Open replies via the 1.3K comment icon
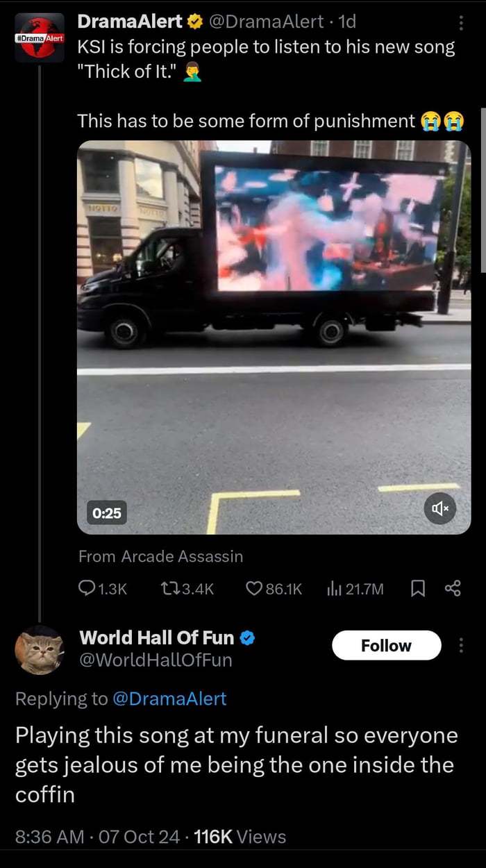Viewport: 486px width, 868px height. (x=87, y=589)
